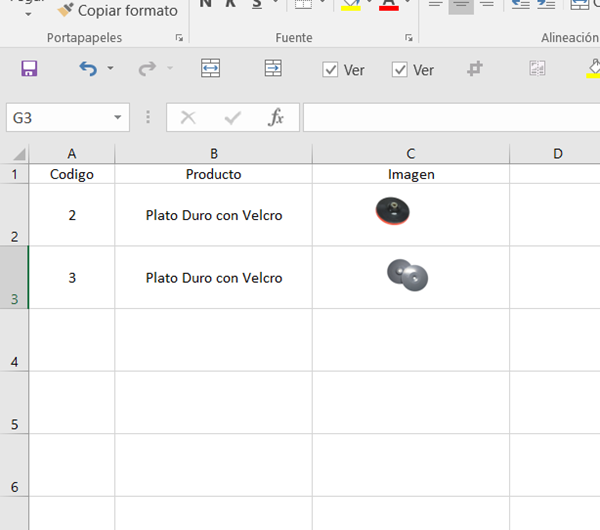The height and width of the screenshot is (530, 600).
Task: Click the Producto header cell
Action: coord(214,174)
